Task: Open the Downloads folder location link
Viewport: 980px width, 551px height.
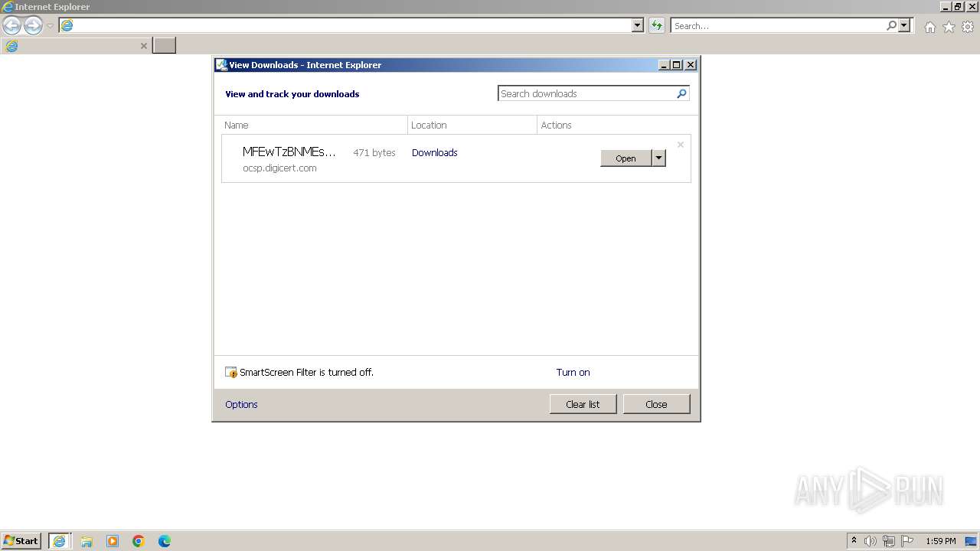Action: point(434,152)
